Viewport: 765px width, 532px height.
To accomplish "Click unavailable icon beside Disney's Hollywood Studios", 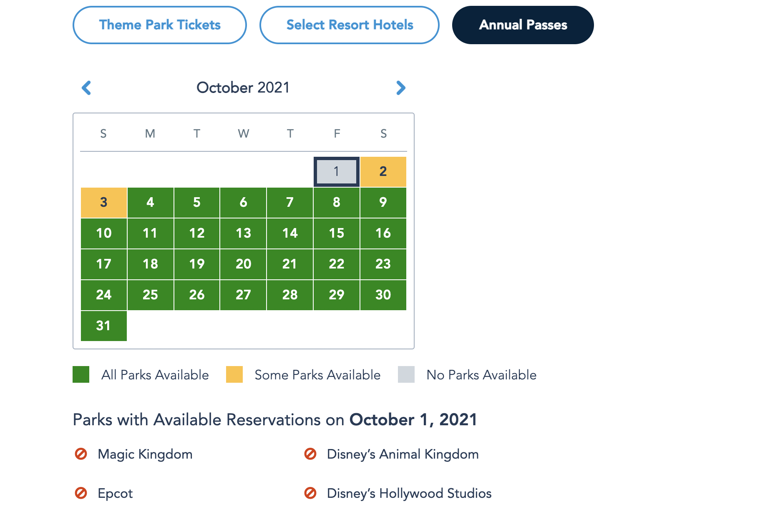I will tap(310, 493).
